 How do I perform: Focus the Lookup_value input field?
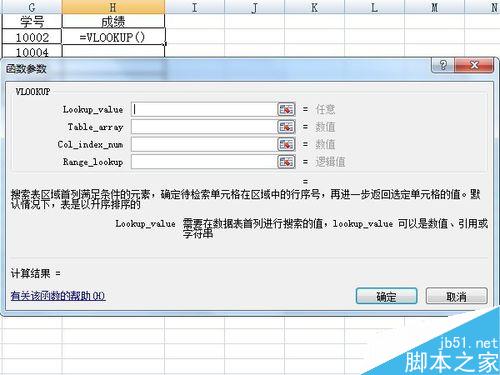coord(204,109)
